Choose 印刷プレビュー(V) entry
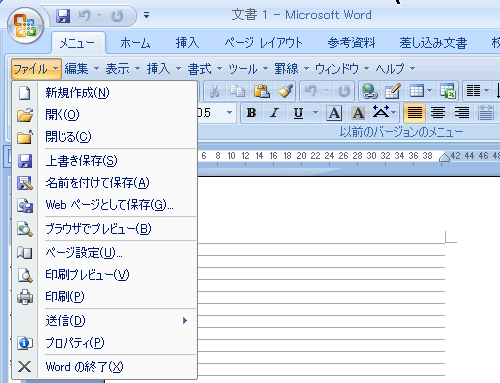The image size is (500, 383). coord(105,275)
